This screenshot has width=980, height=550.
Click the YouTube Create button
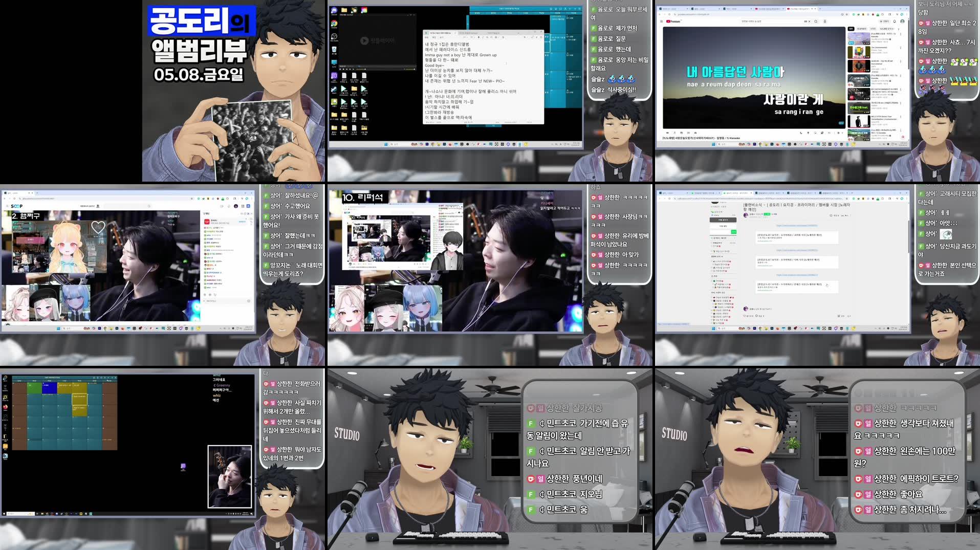pos(884,21)
